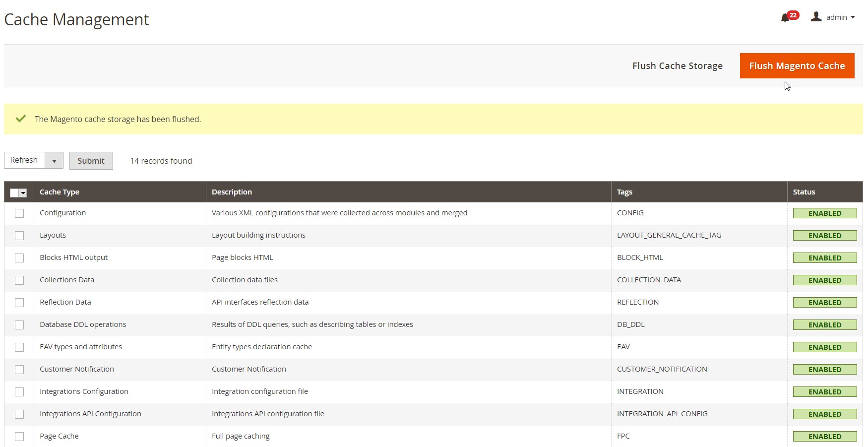868x447 pixels.
Task: Click Flush Cache Storage
Action: (677, 66)
